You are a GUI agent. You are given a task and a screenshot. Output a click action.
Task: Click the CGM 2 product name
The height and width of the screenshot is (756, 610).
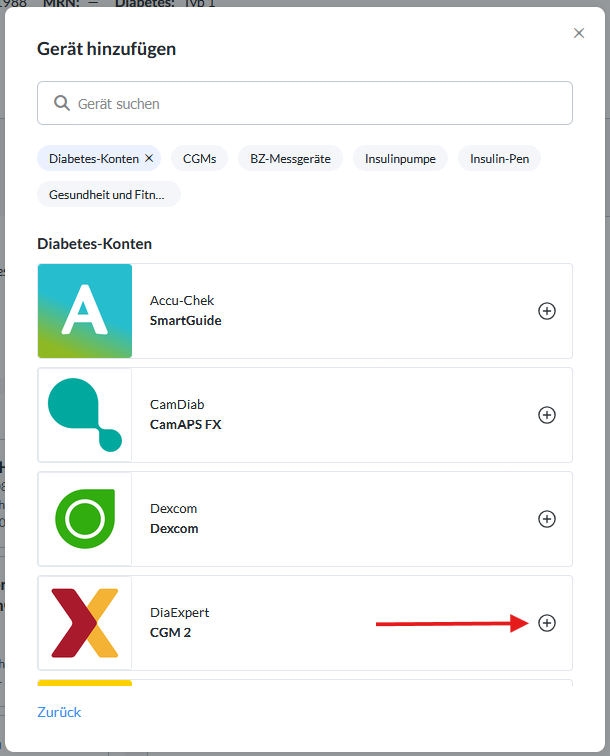170,633
